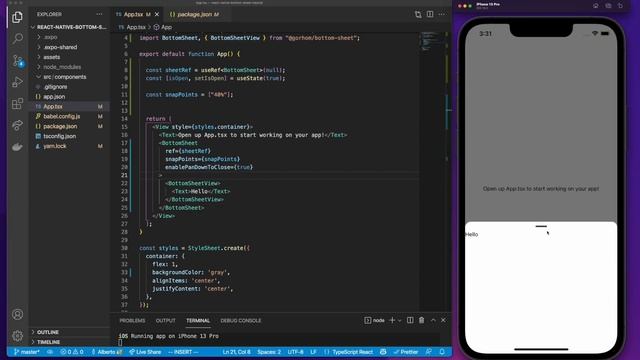Open the Search view in activity bar

17,39
